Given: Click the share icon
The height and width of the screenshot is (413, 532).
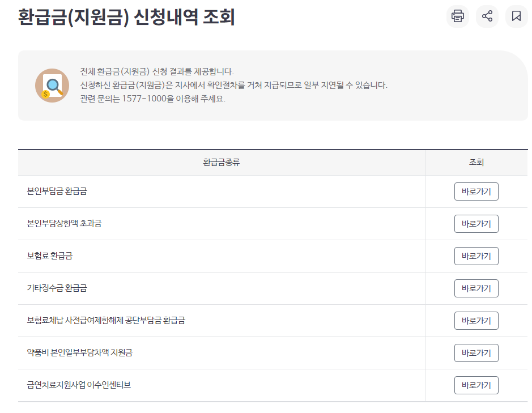Looking at the screenshot, I should (487, 16).
